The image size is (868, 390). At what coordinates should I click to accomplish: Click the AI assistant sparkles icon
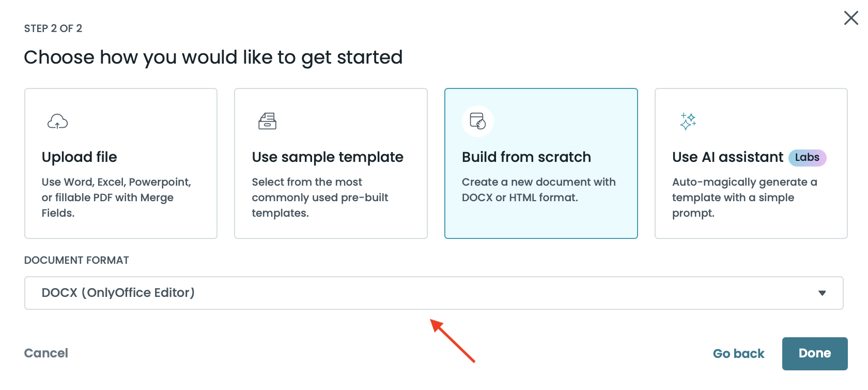click(688, 121)
